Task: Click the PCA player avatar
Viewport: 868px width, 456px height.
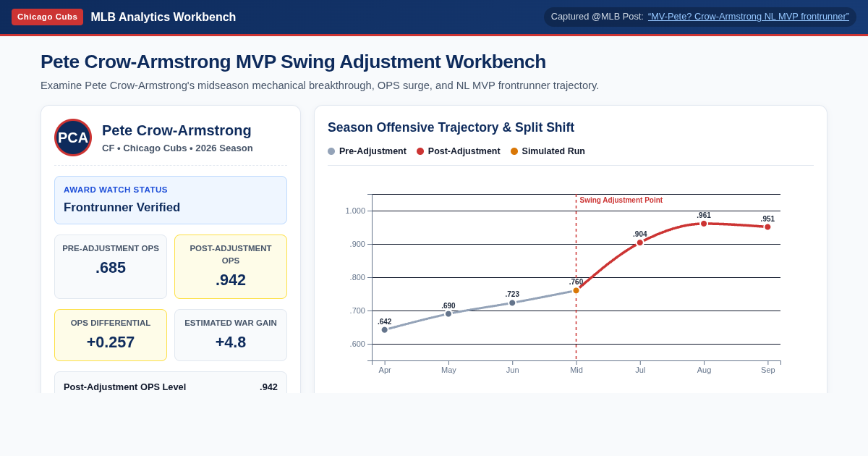Action: pyautogui.click(x=73, y=138)
